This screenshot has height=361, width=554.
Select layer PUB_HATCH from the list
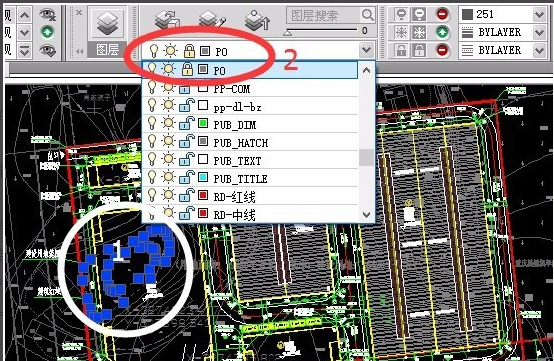[x=250, y=142]
